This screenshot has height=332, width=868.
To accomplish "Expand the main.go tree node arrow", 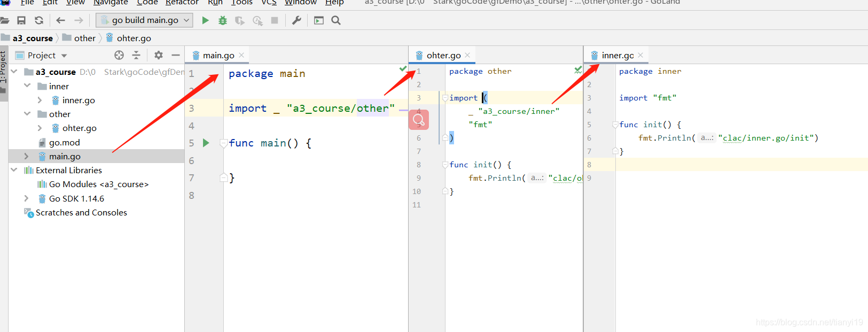I will 26,156.
